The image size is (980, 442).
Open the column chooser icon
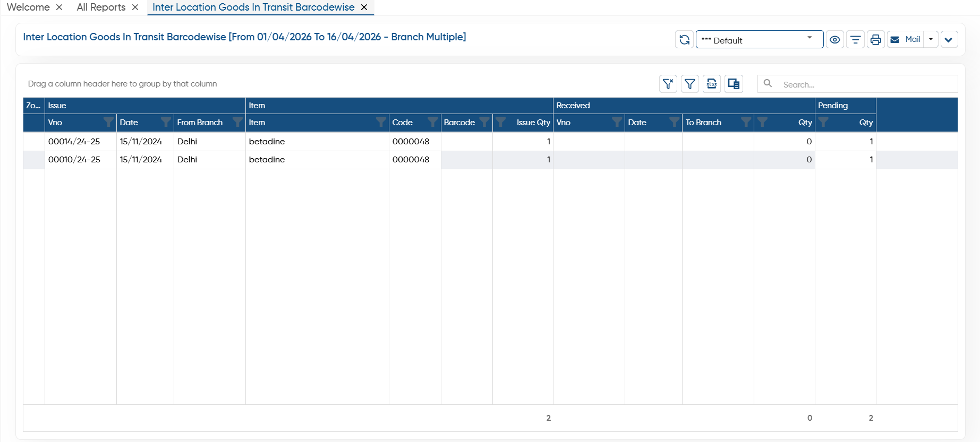[x=734, y=84]
